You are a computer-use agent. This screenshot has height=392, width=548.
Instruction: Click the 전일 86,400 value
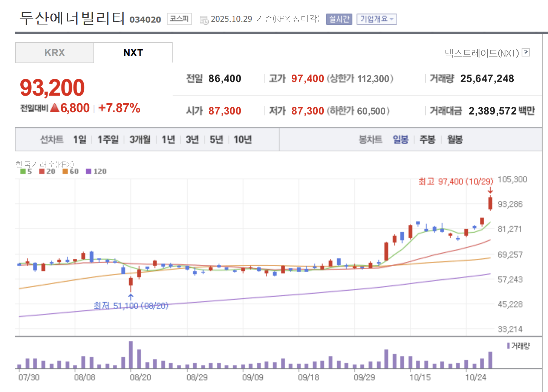(x=225, y=78)
